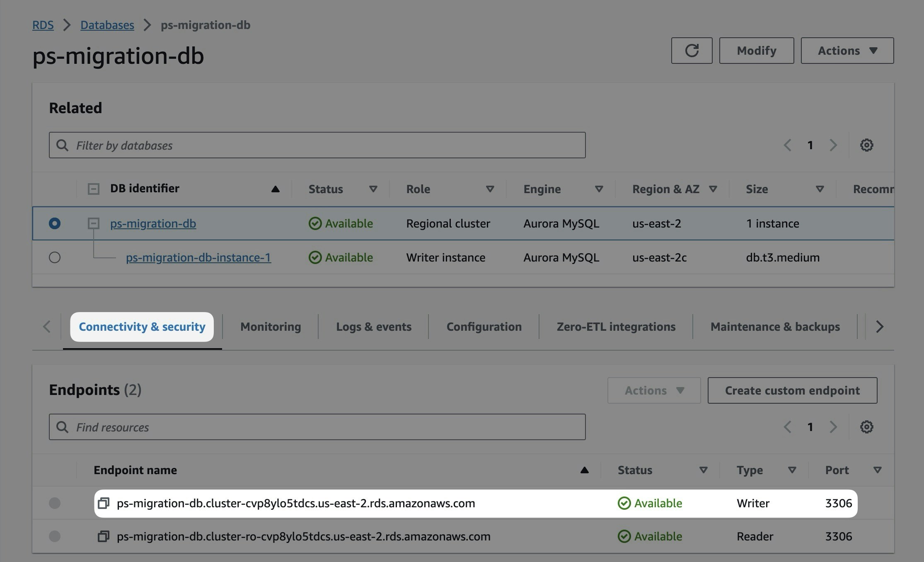Sort by DB identifier ascending arrow

[x=275, y=189]
